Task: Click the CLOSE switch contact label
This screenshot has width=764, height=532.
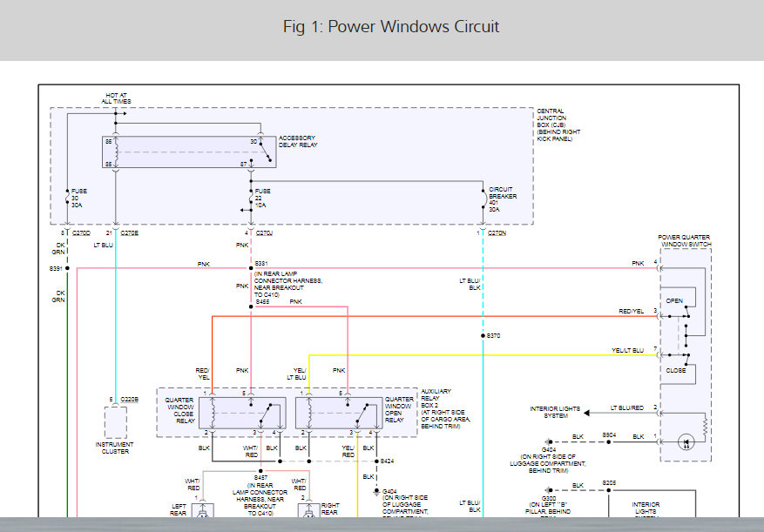Action: [x=676, y=370]
